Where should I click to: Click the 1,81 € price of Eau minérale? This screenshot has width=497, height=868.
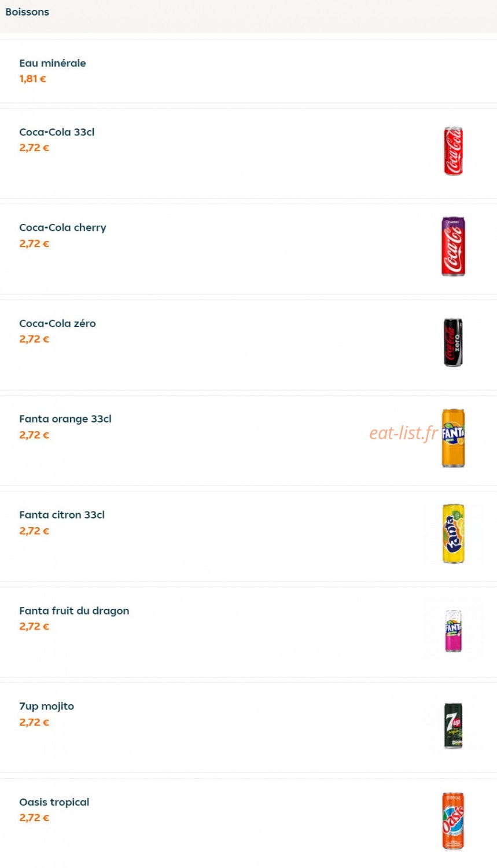(x=32, y=79)
